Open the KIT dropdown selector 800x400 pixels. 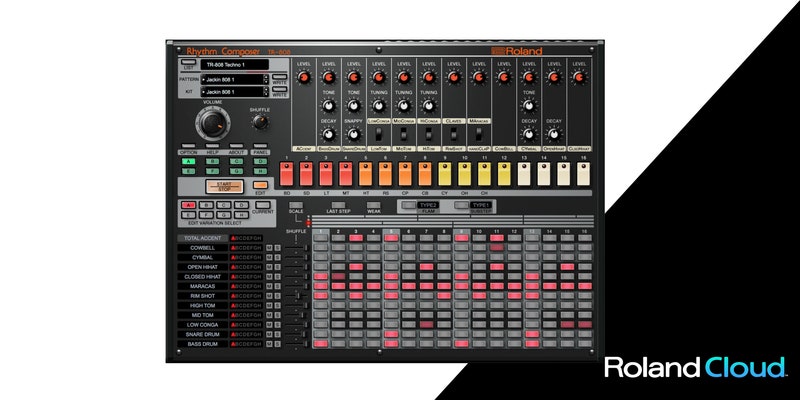(234, 92)
